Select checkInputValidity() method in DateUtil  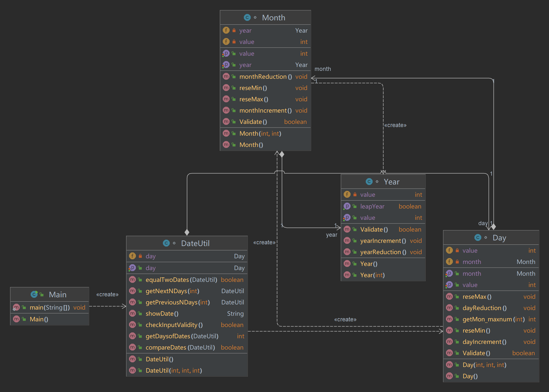(174, 325)
